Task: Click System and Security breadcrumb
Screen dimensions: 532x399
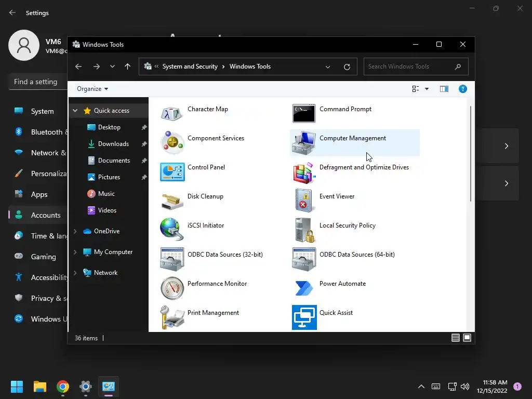Action: coord(190,66)
